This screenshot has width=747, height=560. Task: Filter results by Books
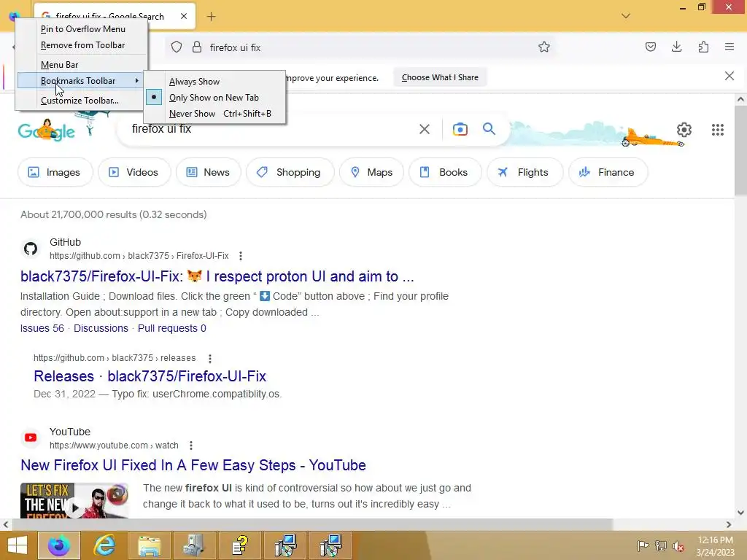point(445,172)
